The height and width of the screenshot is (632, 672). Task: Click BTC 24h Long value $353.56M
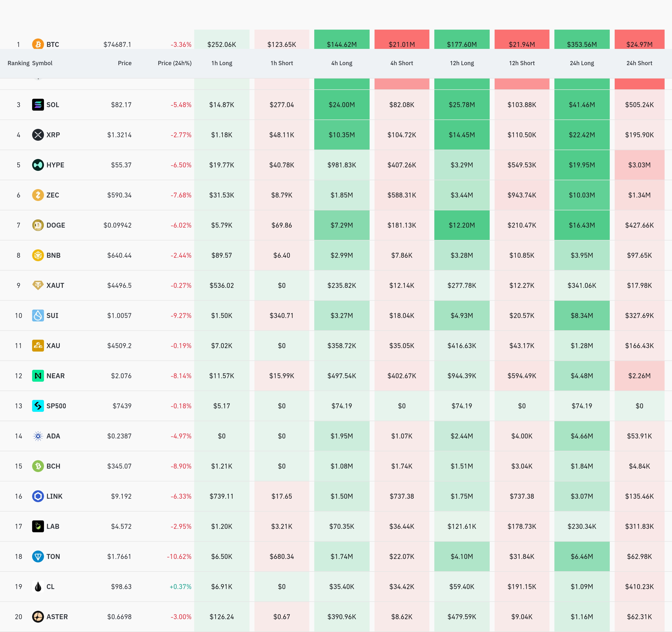click(582, 45)
